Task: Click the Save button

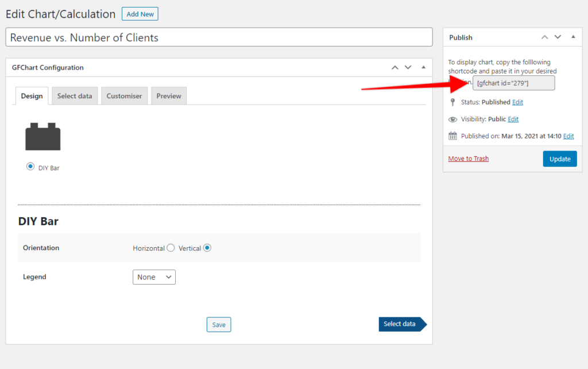Action: coord(218,324)
